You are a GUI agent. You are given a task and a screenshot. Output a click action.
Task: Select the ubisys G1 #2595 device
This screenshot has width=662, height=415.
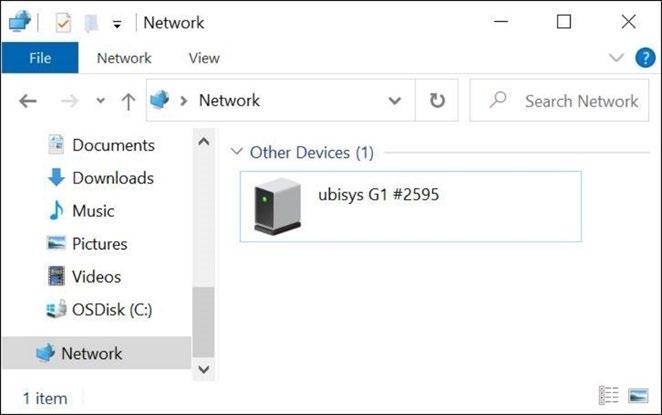tap(410, 206)
